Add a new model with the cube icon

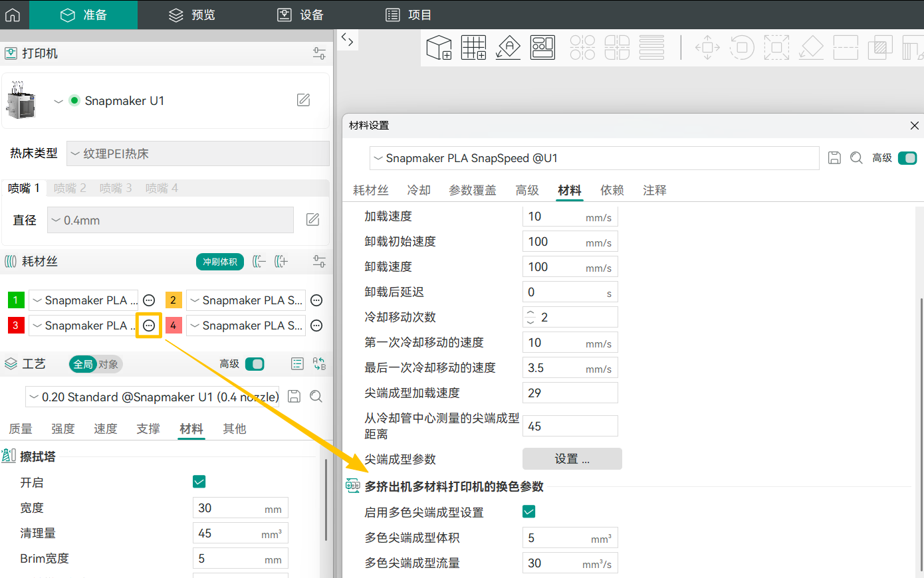coord(439,47)
